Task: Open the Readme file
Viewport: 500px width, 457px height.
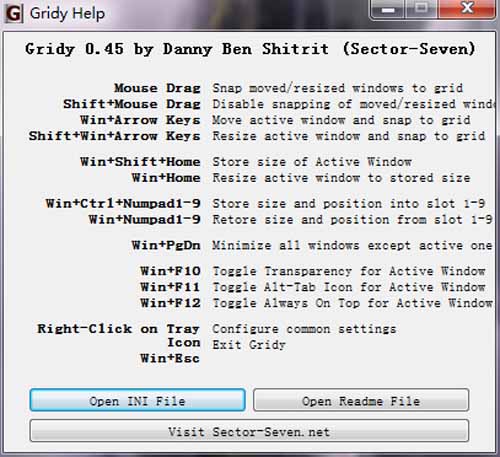Action: click(x=361, y=400)
